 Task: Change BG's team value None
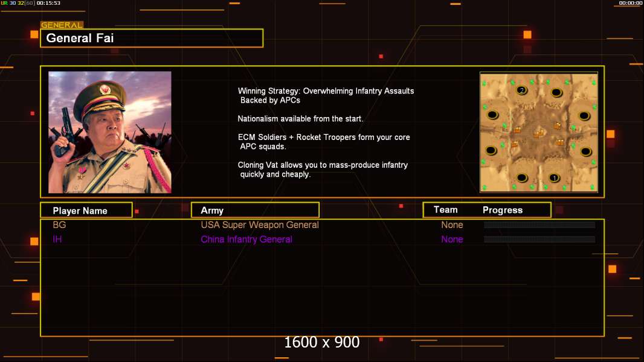pyautogui.click(x=452, y=224)
